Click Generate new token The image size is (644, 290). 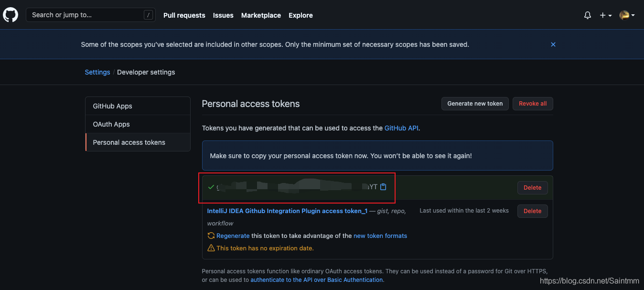click(x=474, y=103)
